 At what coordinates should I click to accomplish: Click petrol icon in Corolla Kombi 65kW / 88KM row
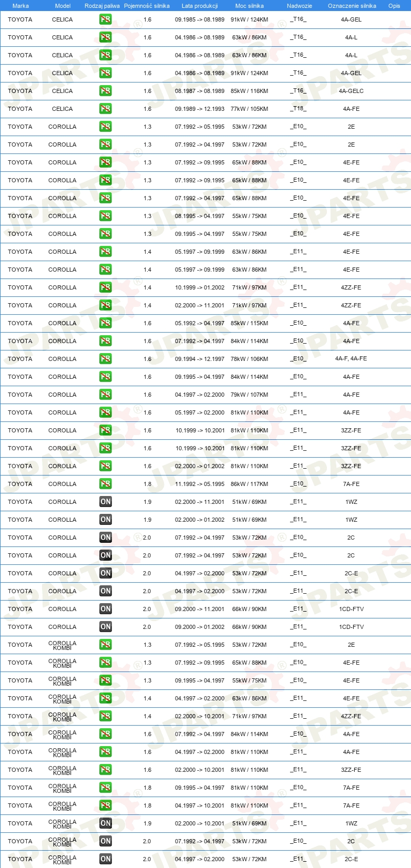coord(106,663)
